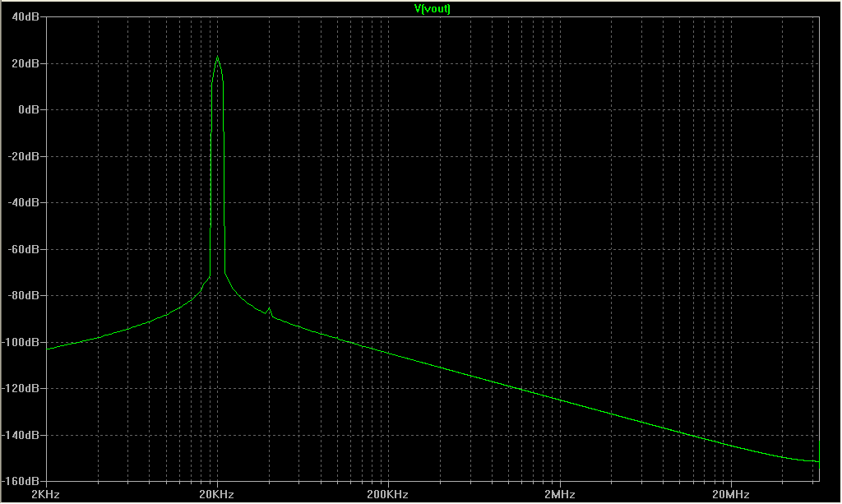842x504 pixels.
Task: Click the -20dB vertical axis label
Action: (x=24, y=156)
